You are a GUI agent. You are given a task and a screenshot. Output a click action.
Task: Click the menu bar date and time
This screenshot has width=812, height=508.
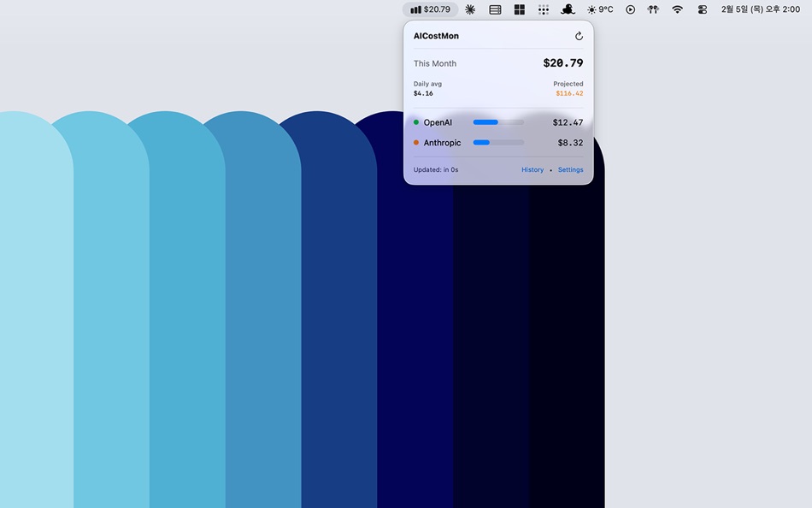pos(761,9)
